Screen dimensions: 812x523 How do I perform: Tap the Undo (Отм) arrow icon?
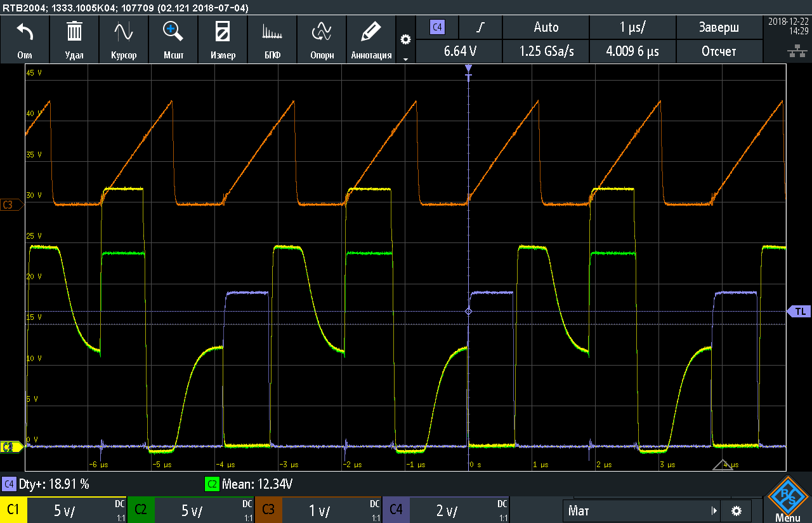(x=25, y=39)
